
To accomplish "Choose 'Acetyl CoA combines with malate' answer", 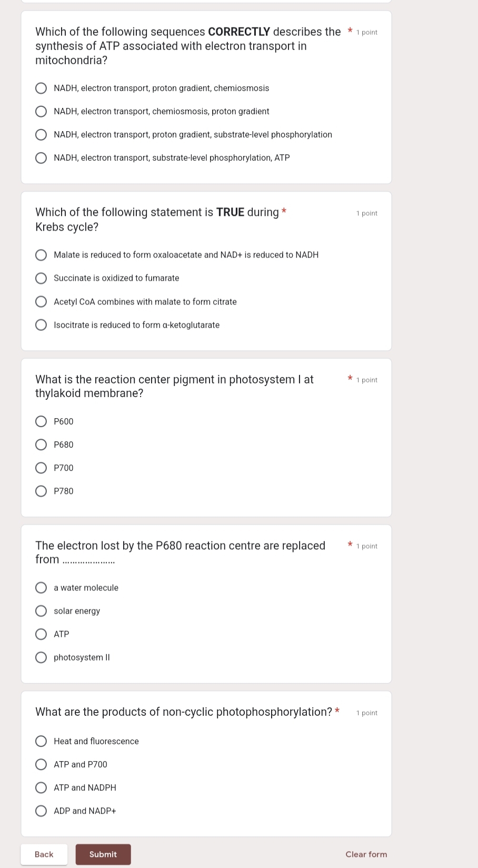I will click(41, 302).
